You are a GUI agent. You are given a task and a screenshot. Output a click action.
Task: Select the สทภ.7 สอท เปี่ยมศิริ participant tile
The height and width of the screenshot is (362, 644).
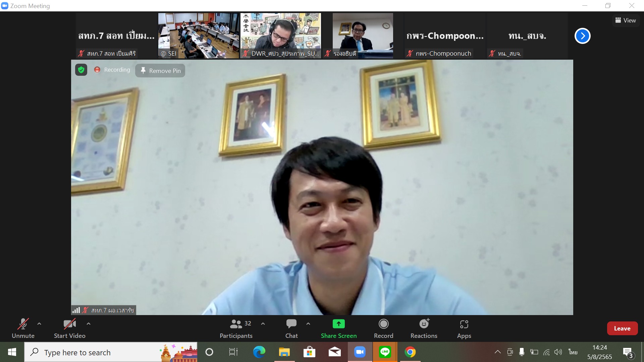(x=116, y=36)
